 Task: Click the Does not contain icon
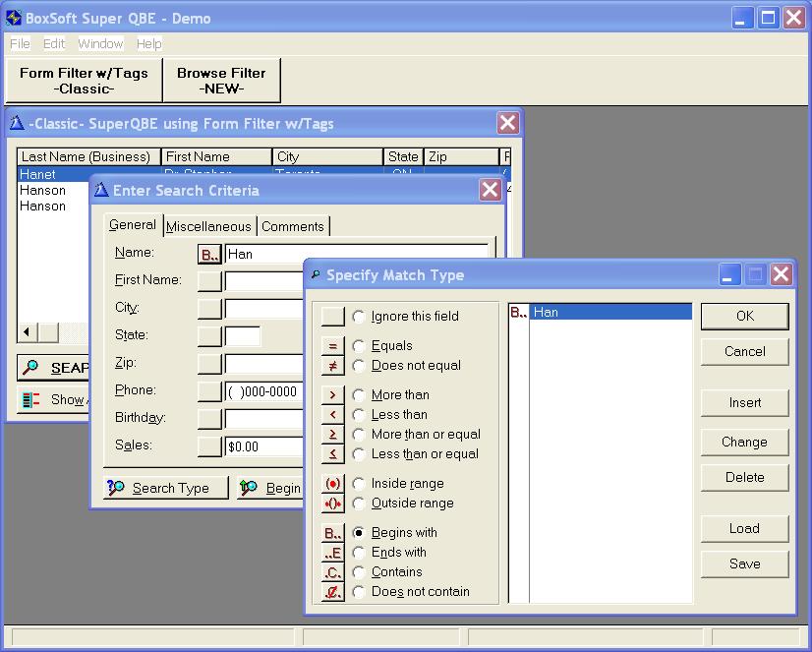(333, 592)
